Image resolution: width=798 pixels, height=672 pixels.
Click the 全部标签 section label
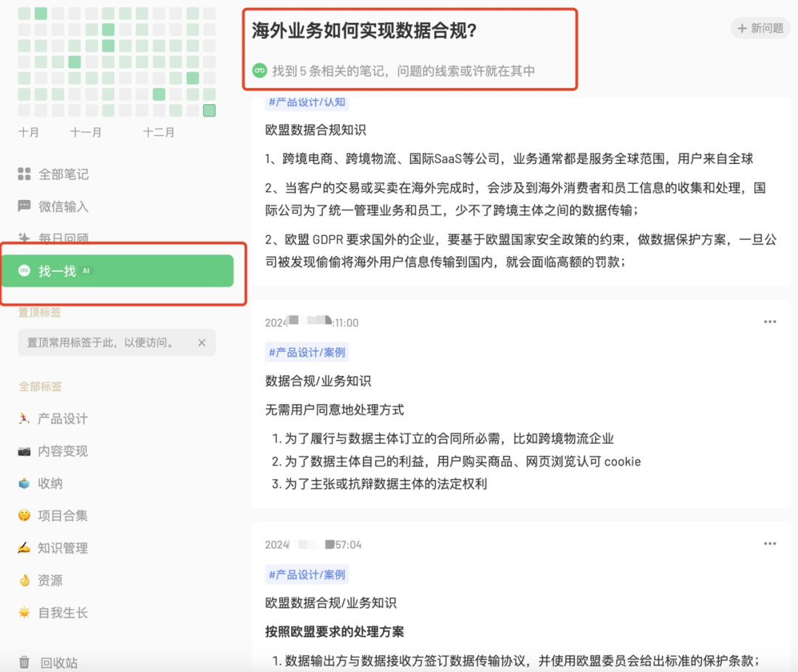(x=40, y=386)
